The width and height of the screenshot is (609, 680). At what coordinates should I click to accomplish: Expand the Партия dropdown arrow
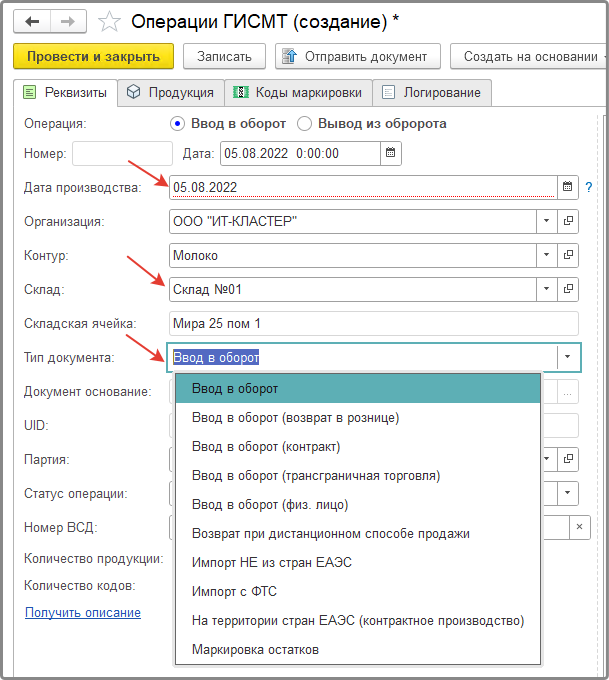point(547,459)
